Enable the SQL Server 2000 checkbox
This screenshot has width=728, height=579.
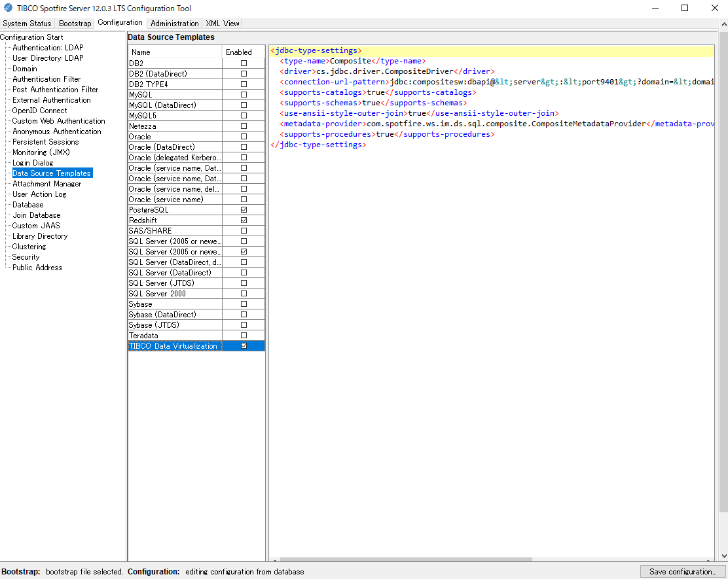coord(244,294)
